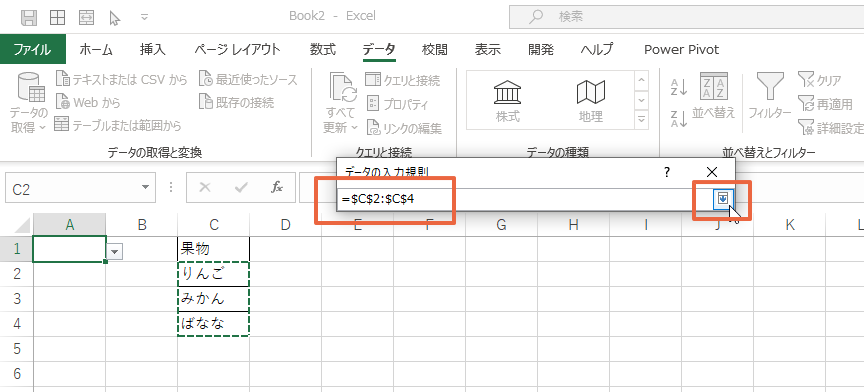The width and height of the screenshot is (864, 392).
Task: Click the sort A to Z ascending icon
Action: (x=679, y=87)
